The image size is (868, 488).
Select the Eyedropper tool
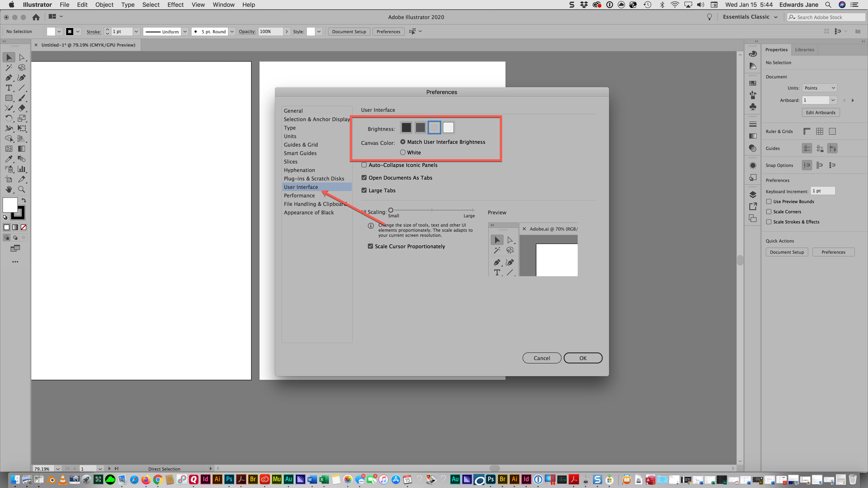pos(8,159)
